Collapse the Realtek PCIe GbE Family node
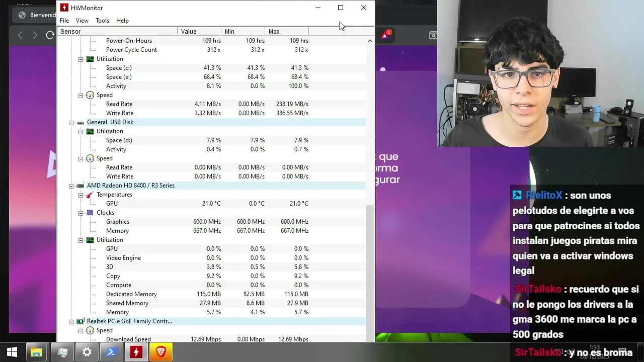This screenshot has height=362, width=644. (x=71, y=321)
